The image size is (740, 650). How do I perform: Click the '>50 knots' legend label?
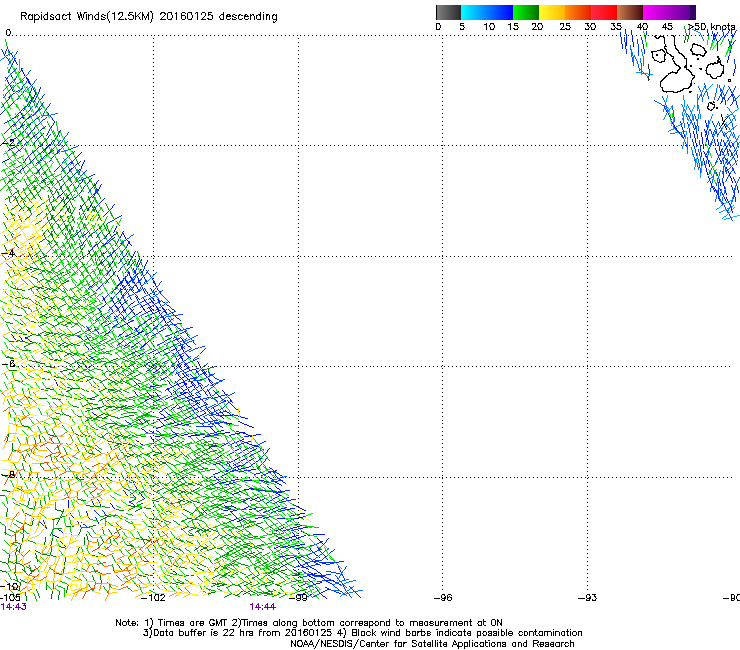point(712,27)
